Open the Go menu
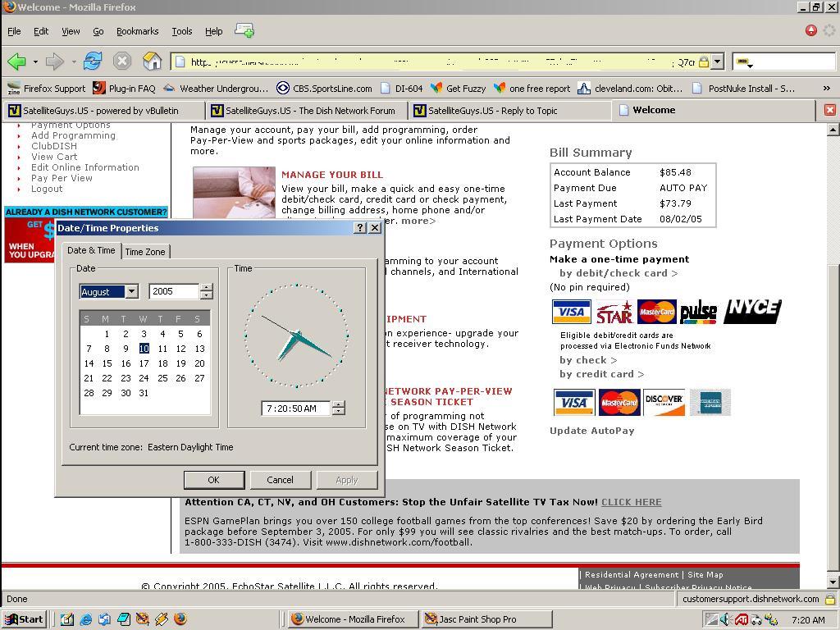This screenshot has width=840, height=630. pyautogui.click(x=98, y=31)
